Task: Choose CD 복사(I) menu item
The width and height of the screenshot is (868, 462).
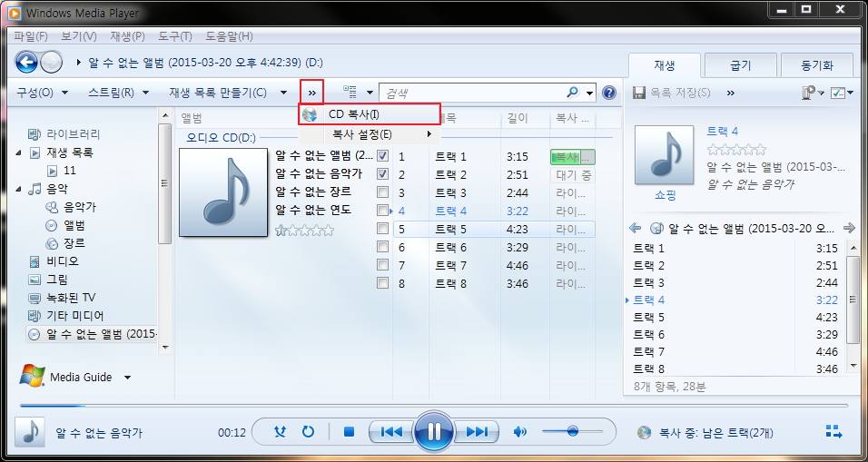Action: (x=370, y=114)
